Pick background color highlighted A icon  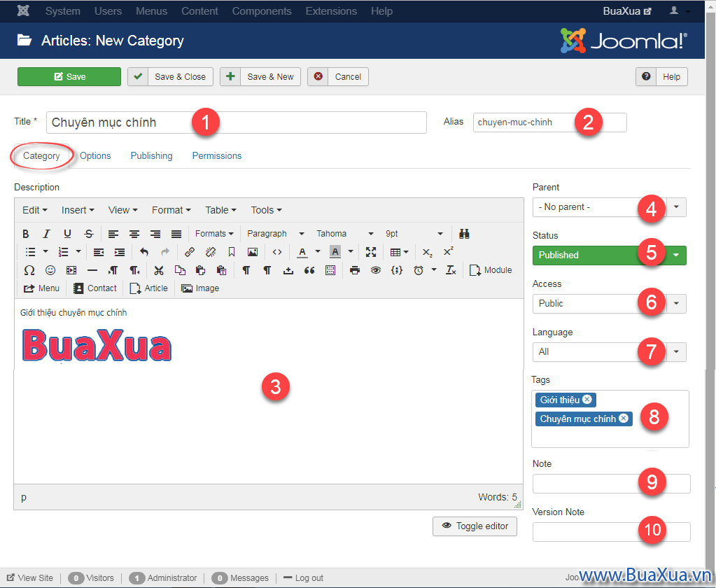(335, 252)
